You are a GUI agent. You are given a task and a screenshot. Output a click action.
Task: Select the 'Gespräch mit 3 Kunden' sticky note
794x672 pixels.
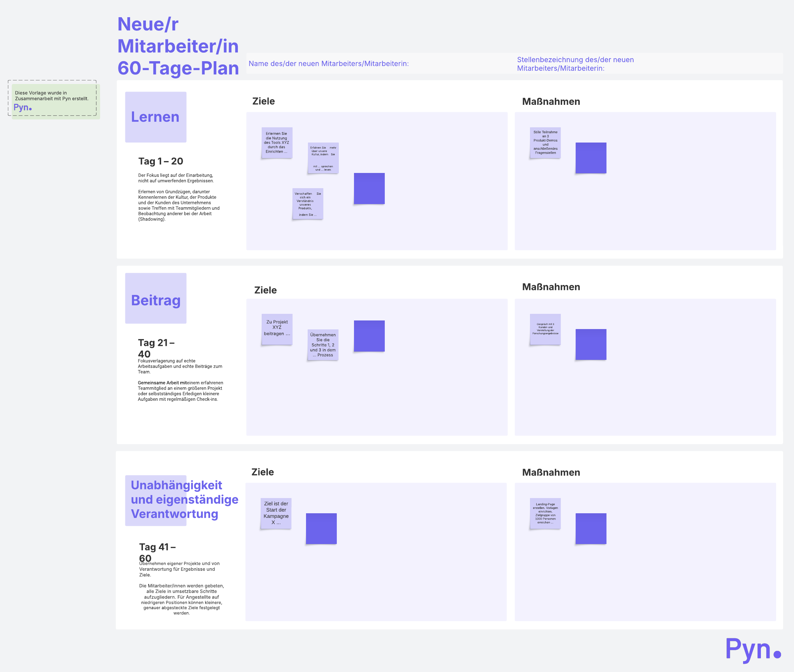[545, 329]
